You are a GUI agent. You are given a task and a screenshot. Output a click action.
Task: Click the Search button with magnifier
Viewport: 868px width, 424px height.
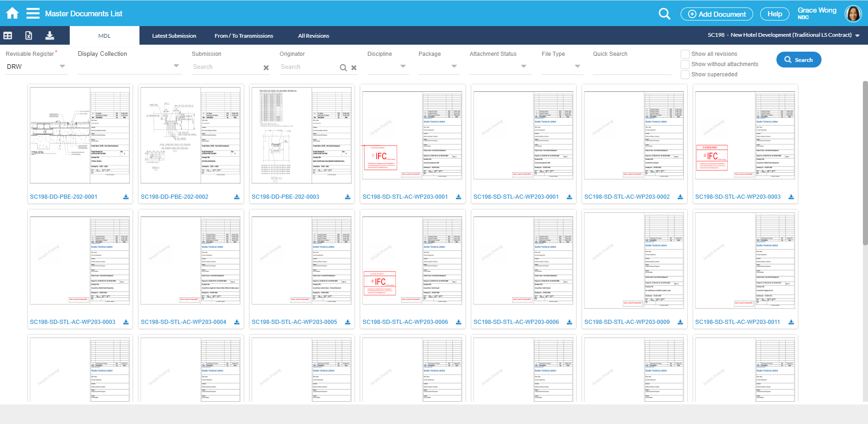click(798, 60)
